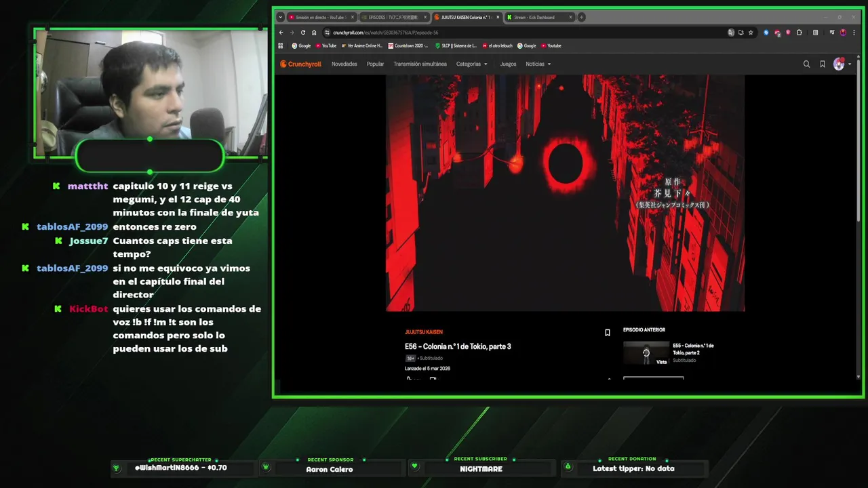
Task: Bookmark this page with the star icon
Action: click(x=751, y=33)
